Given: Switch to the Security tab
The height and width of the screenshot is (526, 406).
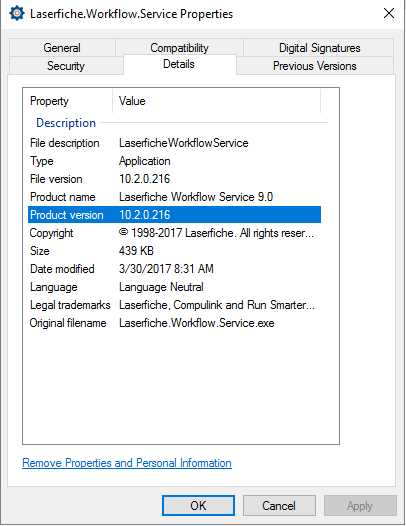Looking at the screenshot, I should point(66,66).
